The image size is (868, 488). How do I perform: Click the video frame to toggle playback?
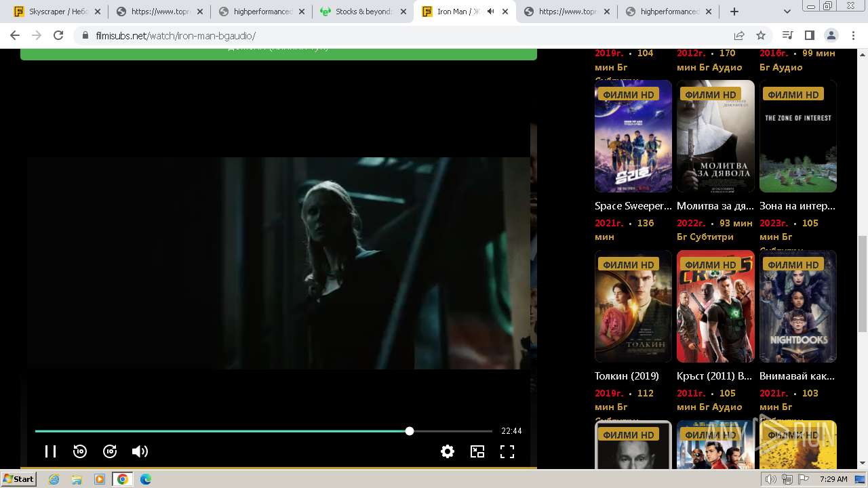(279, 263)
